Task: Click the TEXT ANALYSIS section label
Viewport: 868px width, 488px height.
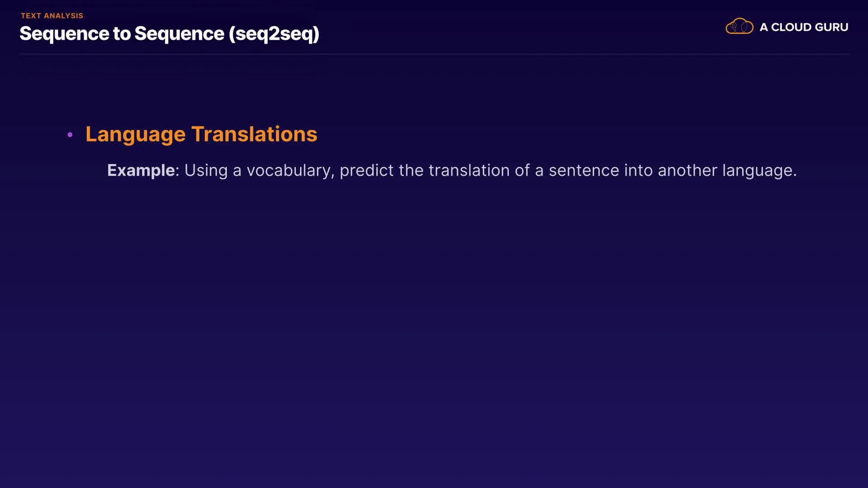Action: tap(52, 16)
